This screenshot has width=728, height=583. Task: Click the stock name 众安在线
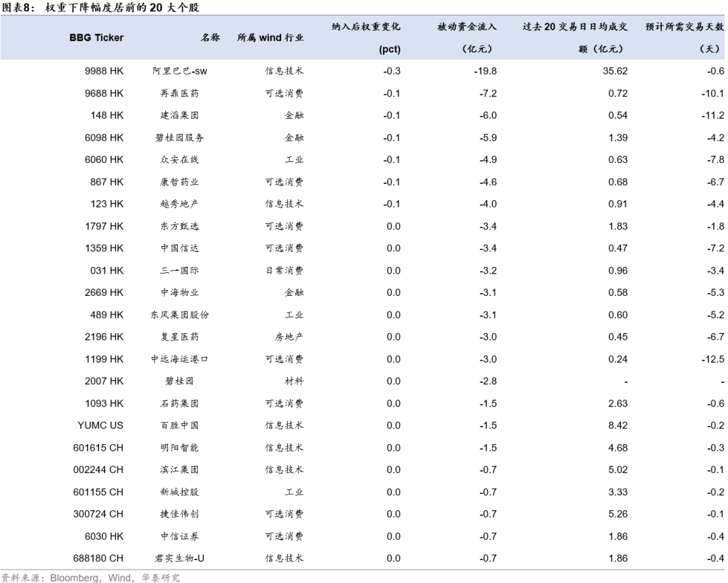180,160
